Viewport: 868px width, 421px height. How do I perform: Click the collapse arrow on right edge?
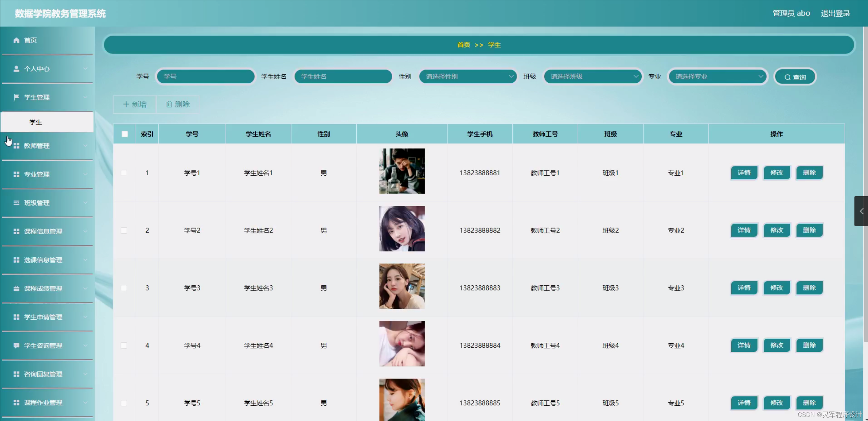click(861, 211)
